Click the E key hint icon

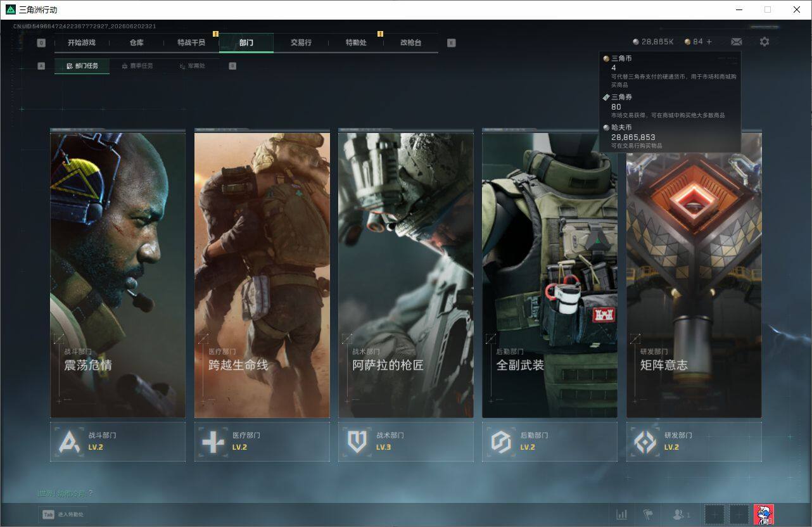(x=451, y=43)
